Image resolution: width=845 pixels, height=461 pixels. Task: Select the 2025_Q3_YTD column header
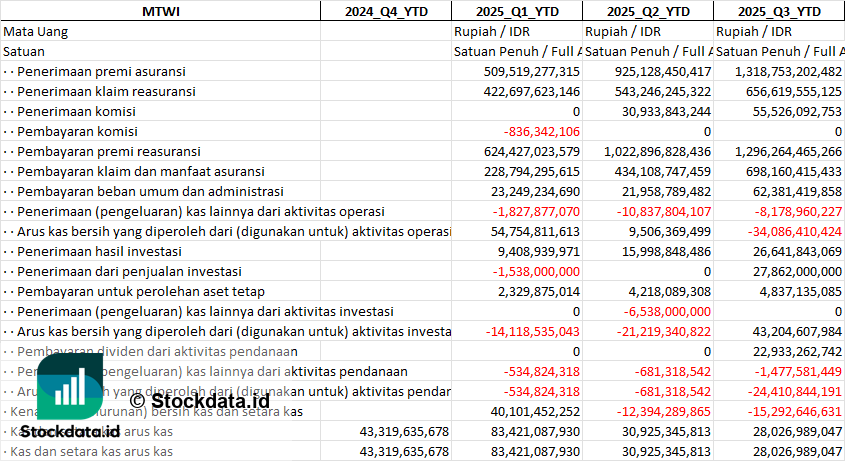point(779,11)
